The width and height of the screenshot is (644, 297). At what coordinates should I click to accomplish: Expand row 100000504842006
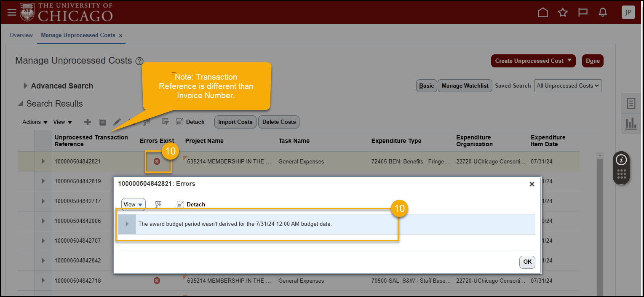point(43,221)
